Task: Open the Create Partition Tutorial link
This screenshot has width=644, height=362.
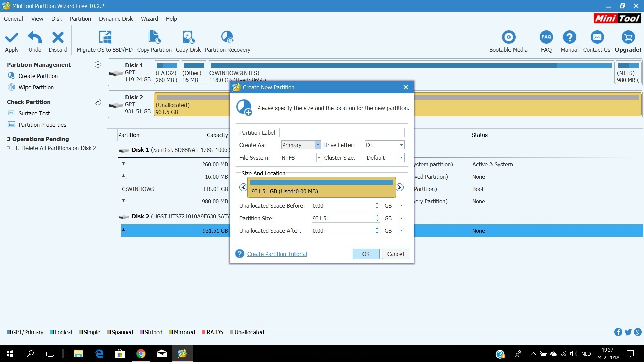Action: tap(277, 254)
